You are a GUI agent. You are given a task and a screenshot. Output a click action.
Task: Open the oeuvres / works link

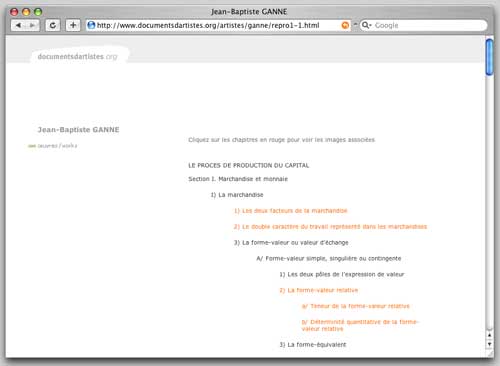[x=53, y=146]
